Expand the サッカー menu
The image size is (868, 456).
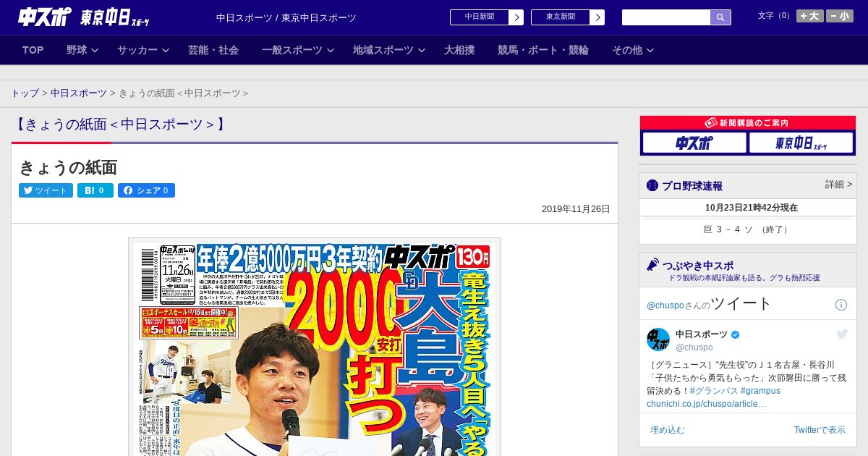tap(143, 50)
